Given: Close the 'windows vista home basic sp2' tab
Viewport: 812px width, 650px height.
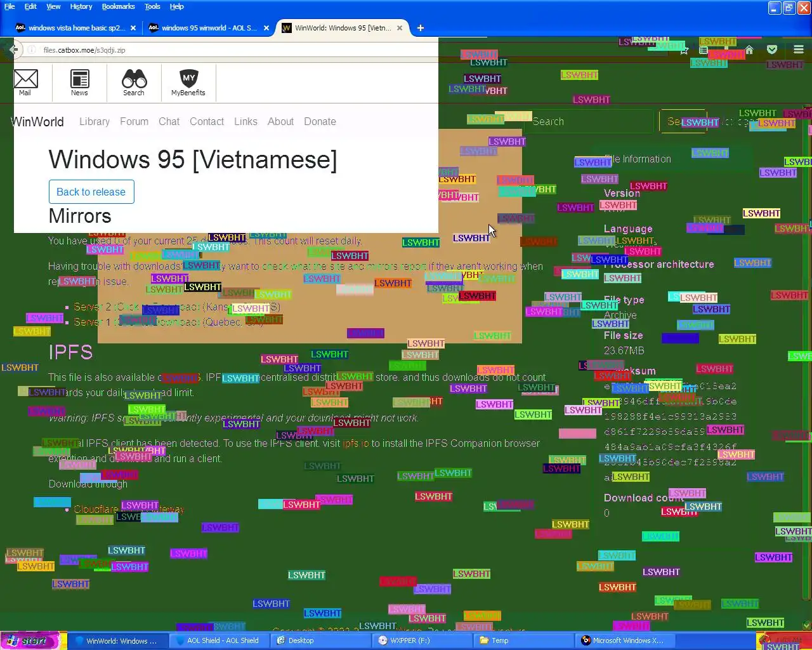Looking at the screenshot, I should 133,28.
